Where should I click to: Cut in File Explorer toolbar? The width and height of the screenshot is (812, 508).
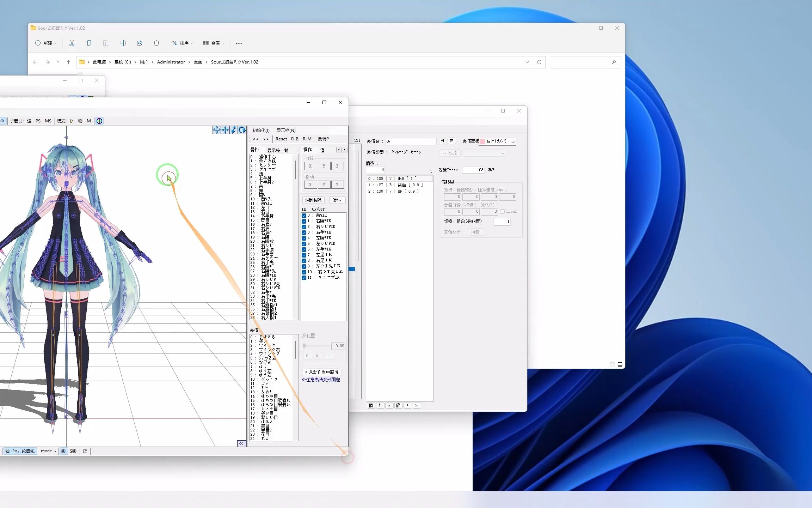72,43
